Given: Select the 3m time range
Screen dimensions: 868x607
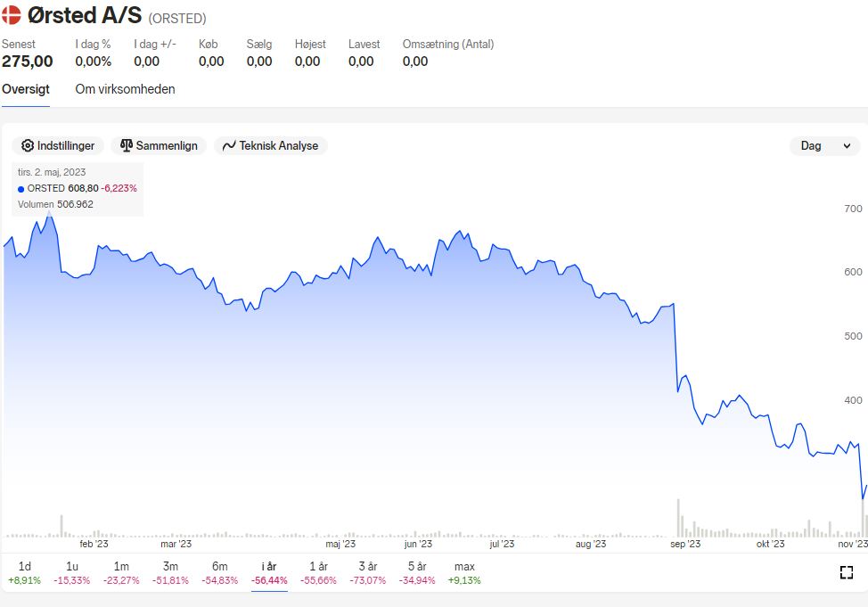Looking at the screenshot, I should point(170,572).
